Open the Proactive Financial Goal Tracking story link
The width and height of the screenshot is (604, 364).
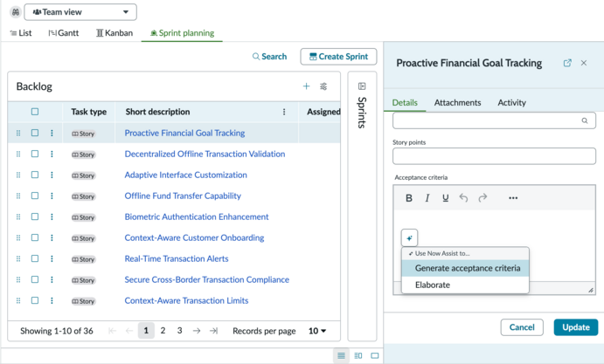coord(184,134)
